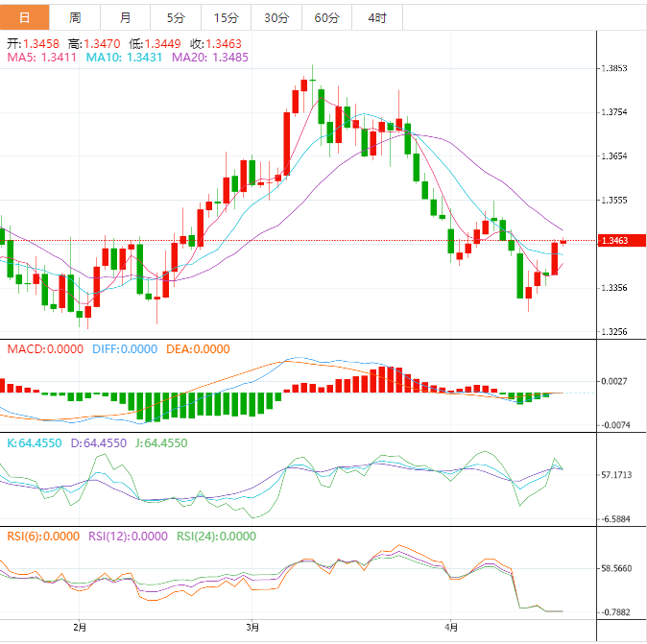
Task: Select the DIFF indicator label
Action: [124, 349]
